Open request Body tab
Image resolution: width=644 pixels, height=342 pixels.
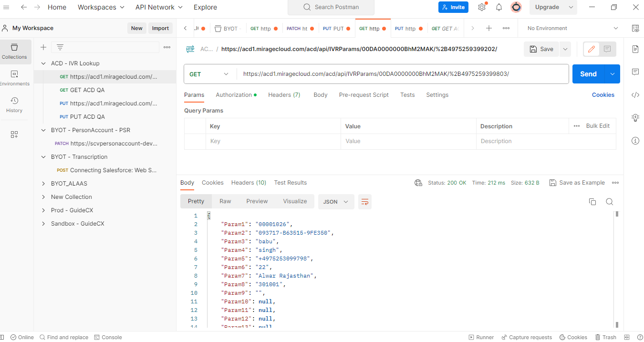[321, 95]
